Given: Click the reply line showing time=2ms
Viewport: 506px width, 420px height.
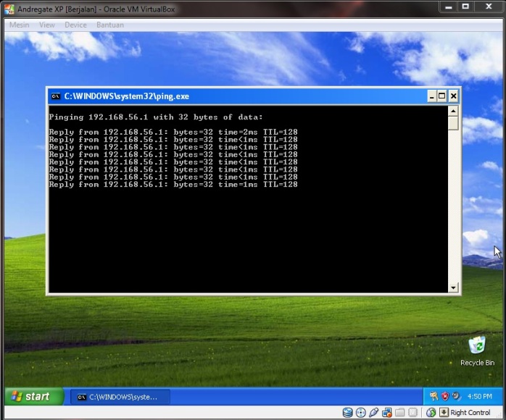Looking at the screenshot, I should (x=173, y=132).
